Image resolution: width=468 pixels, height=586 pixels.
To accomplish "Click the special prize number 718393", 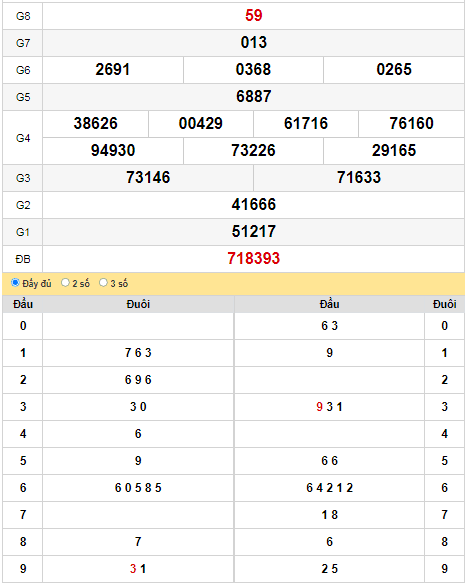I will [253, 259].
